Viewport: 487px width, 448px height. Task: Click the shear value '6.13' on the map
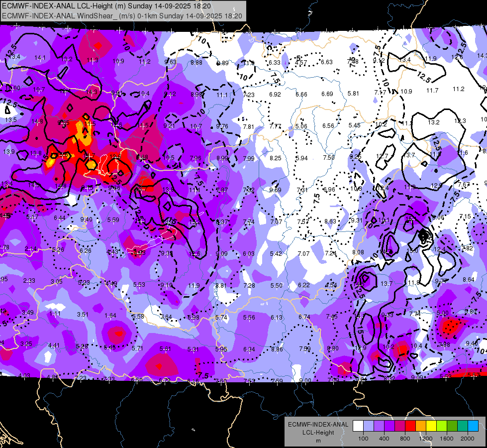coord(277,318)
